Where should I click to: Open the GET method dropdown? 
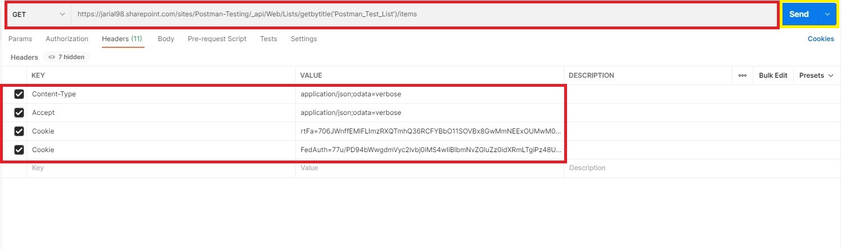click(x=38, y=14)
